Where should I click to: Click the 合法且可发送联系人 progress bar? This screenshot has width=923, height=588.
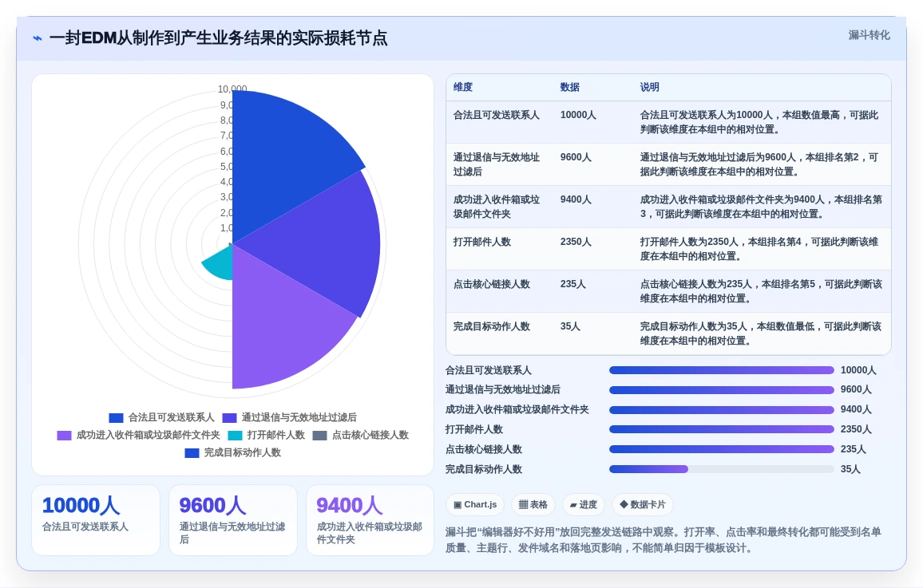(x=722, y=370)
